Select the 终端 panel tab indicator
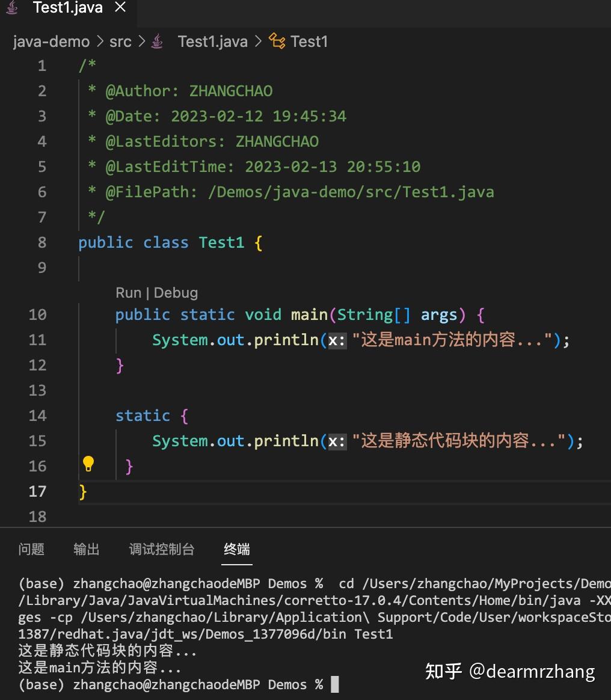This screenshot has height=700, width=611. [x=236, y=549]
